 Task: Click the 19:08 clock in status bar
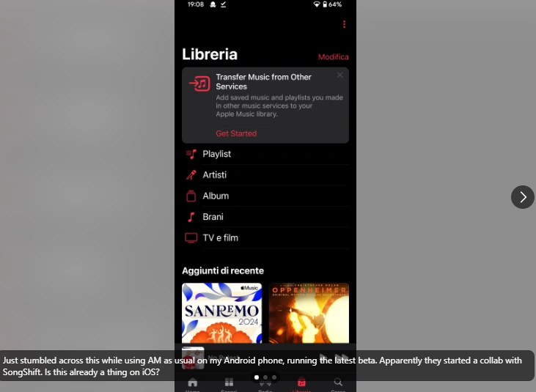(196, 4)
